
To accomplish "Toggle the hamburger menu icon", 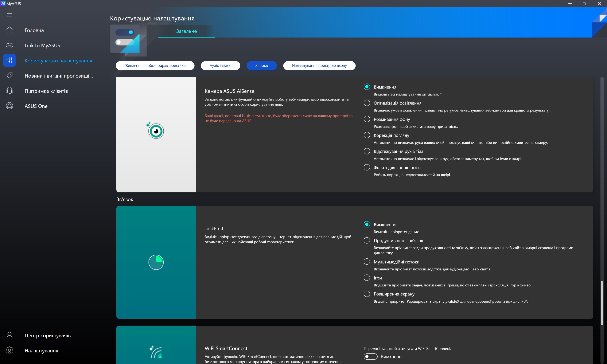I will coord(9,15).
